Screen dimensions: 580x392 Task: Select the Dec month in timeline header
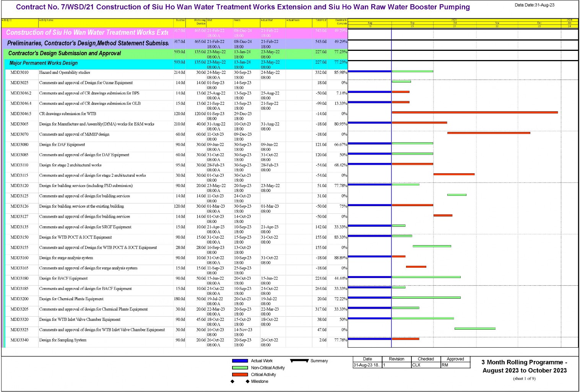[539, 23]
